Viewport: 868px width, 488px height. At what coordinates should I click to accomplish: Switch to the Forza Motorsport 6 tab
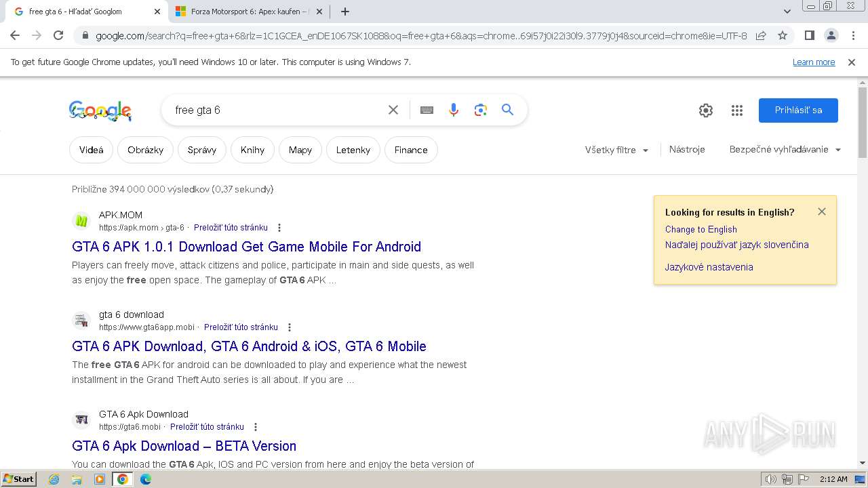click(248, 12)
